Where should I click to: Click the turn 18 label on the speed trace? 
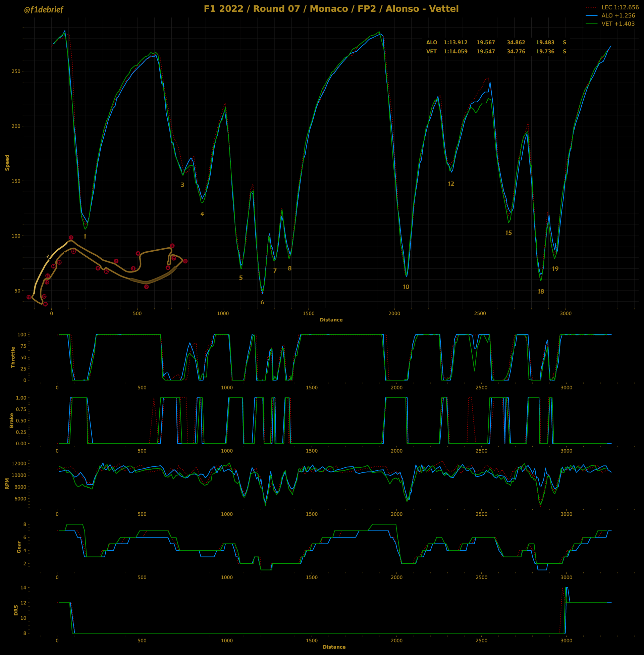click(x=541, y=292)
